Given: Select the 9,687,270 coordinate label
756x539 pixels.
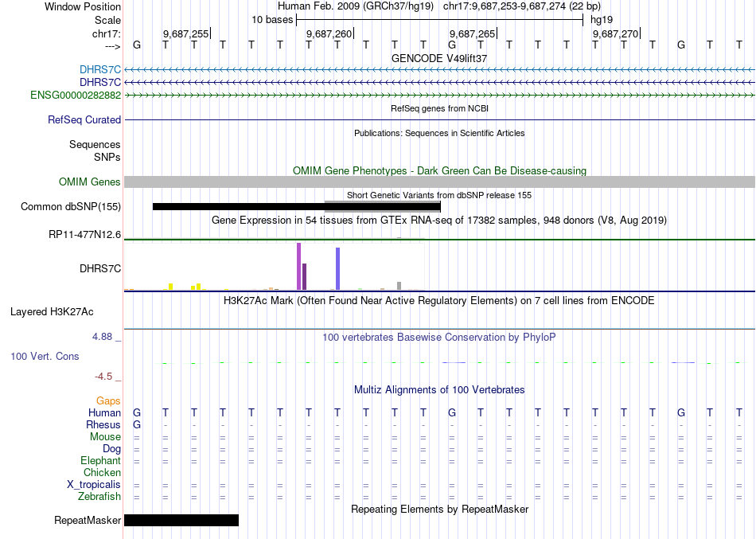Looking at the screenshot, I should click(x=615, y=33).
